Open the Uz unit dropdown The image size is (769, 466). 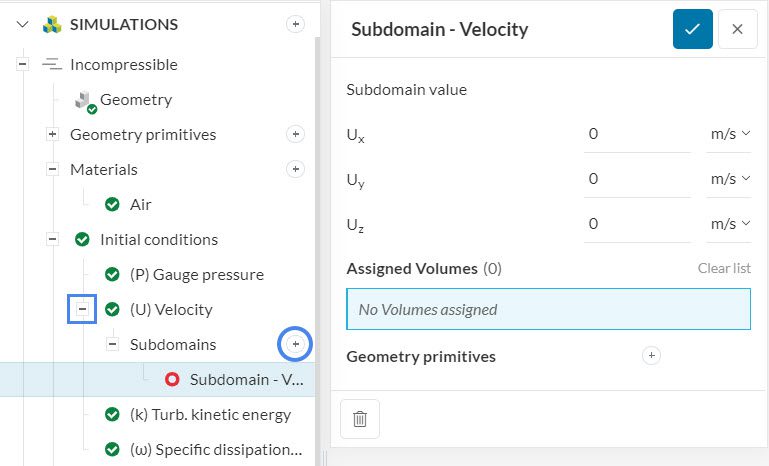click(x=730, y=224)
